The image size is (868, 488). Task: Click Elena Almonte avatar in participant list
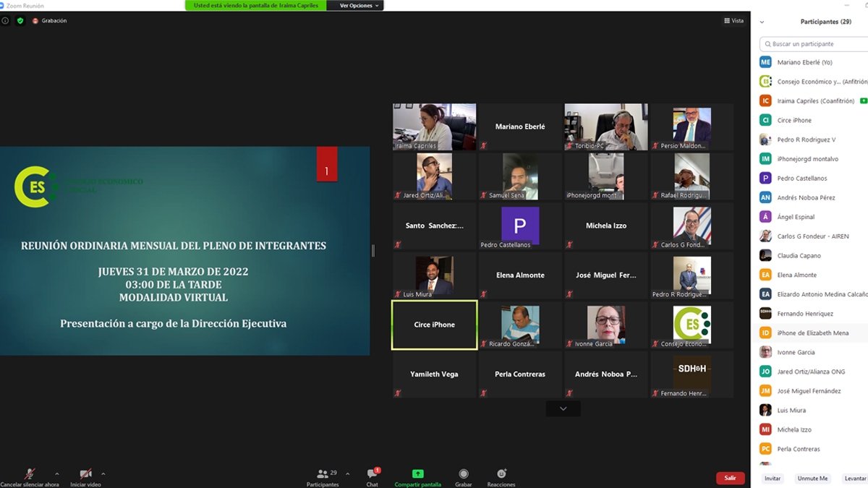[x=765, y=275]
